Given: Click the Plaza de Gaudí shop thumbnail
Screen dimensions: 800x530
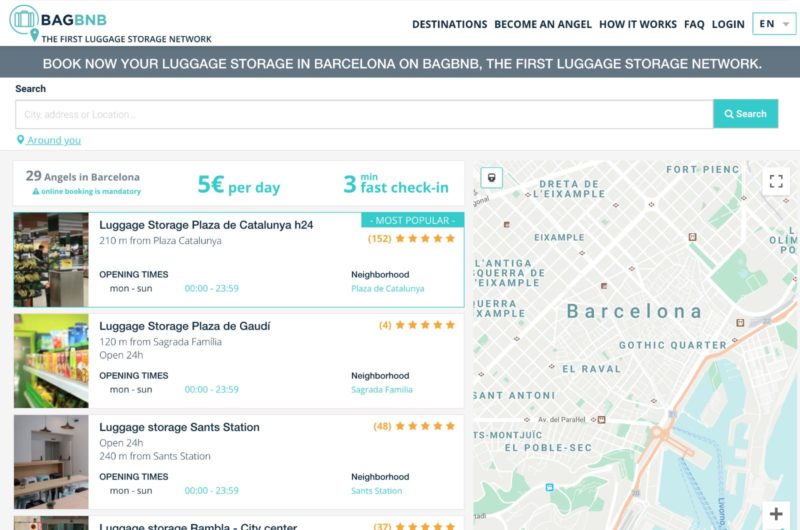Looking at the screenshot, I should [x=51, y=361].
